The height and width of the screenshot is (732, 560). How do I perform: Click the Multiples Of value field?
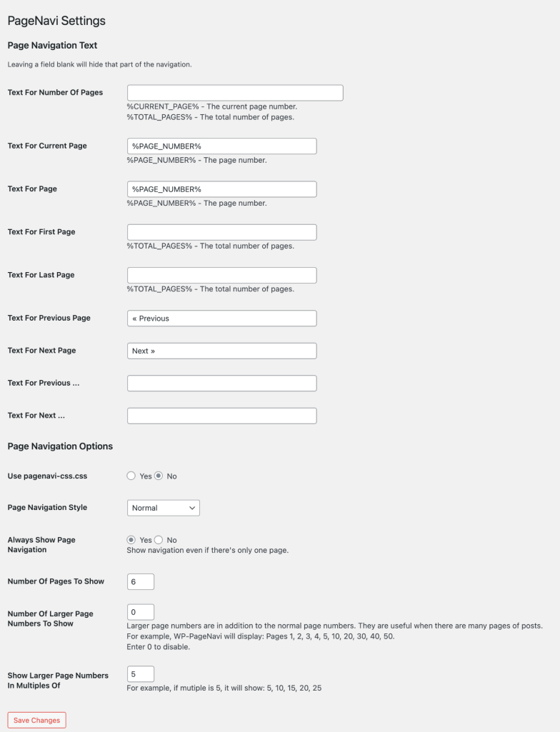click(140, 673)
